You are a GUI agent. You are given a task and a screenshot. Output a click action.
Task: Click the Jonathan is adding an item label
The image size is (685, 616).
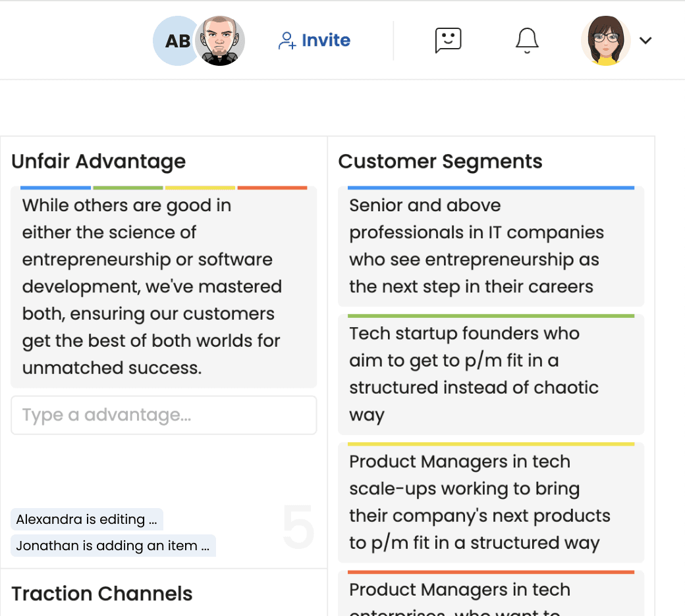click(113, 546)
